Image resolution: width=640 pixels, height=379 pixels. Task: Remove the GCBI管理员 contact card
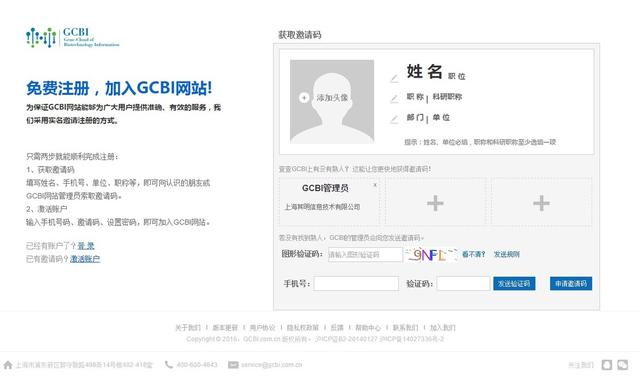[x=375, y=185]
